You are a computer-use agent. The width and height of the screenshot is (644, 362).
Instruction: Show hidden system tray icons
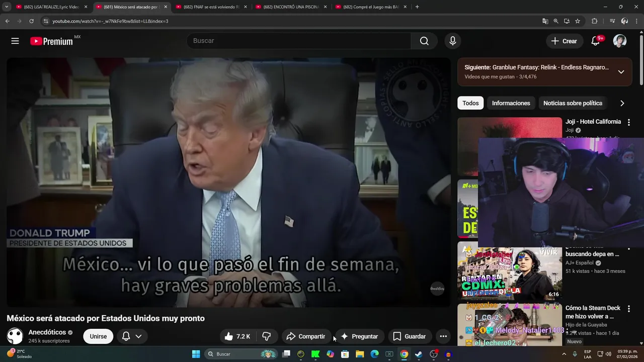pyautogui.click(x=564, y=354)
